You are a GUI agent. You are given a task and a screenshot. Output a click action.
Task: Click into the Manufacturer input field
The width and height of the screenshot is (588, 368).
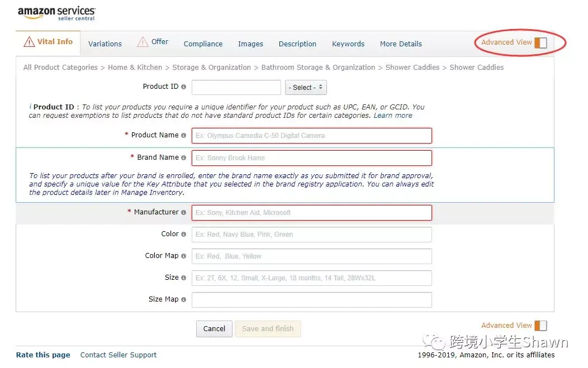(x=312, y=213)
